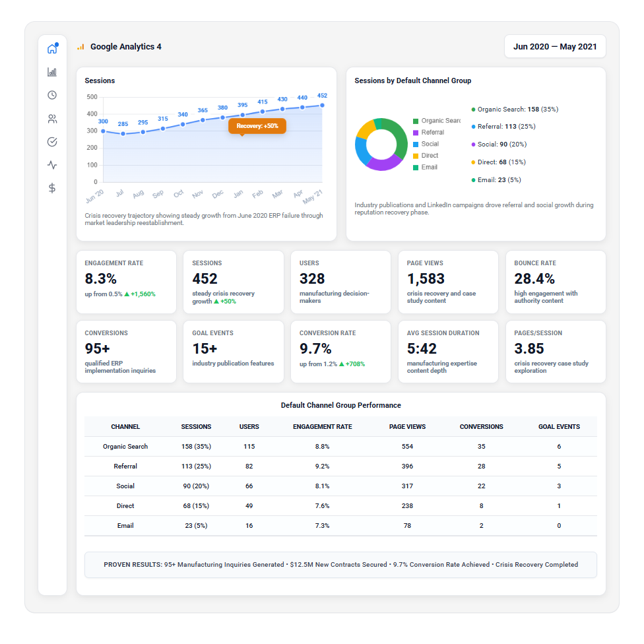
Task: Open the dollar sign revenue icon
Action: (x=52, y=188)
